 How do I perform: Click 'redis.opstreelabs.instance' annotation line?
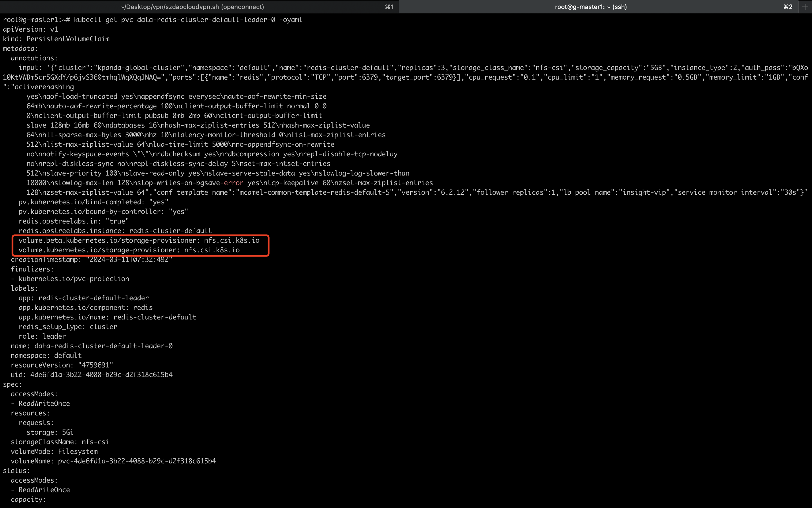pos(115,231)
